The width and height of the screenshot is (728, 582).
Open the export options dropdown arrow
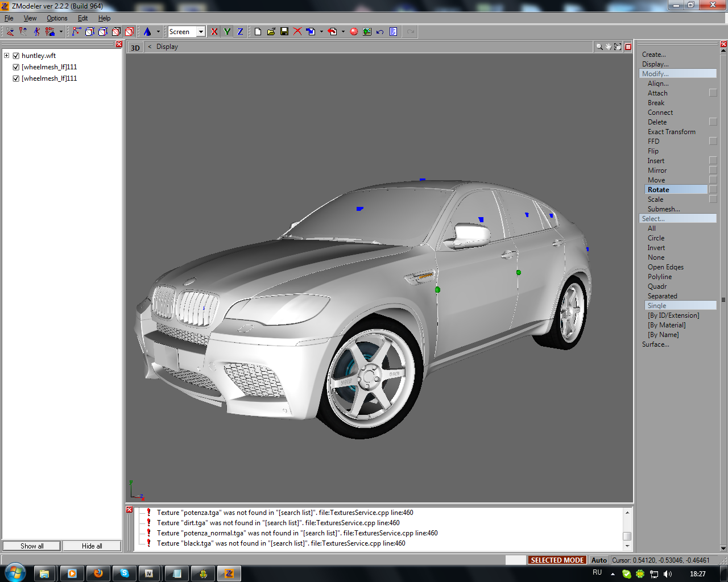pos(343,32)
